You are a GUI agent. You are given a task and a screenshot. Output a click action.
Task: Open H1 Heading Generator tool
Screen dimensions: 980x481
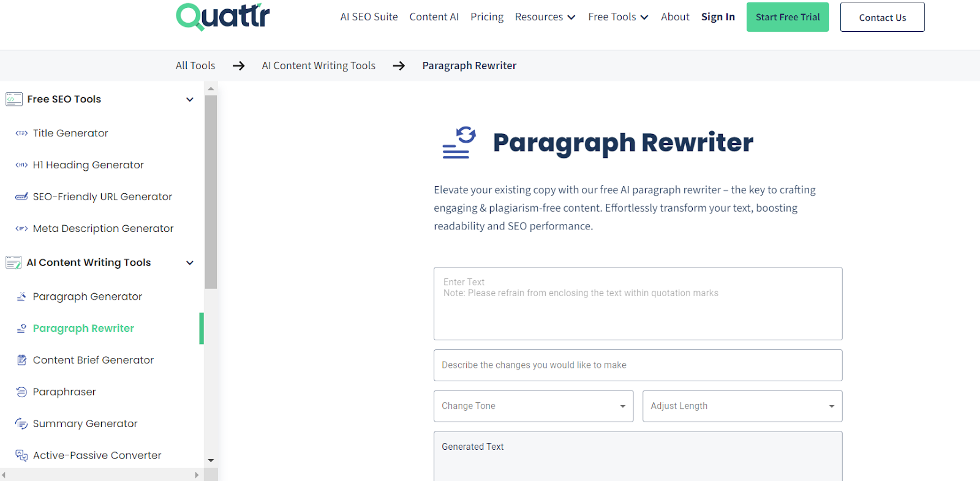pos(88,165)
